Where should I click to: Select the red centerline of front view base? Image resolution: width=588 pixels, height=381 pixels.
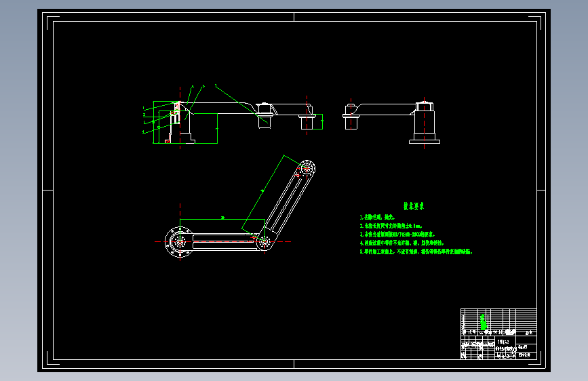click(x=180, y=118)
